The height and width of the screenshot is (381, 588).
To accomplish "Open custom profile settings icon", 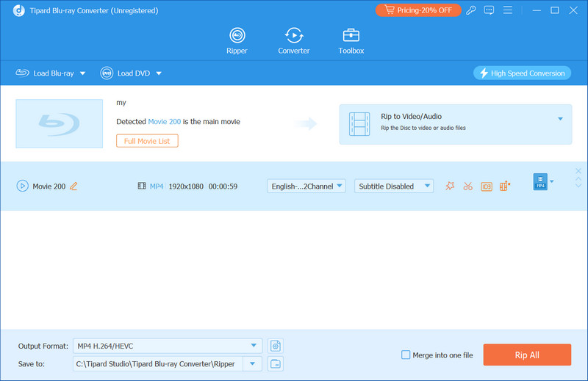I will [x=276, y=346].
